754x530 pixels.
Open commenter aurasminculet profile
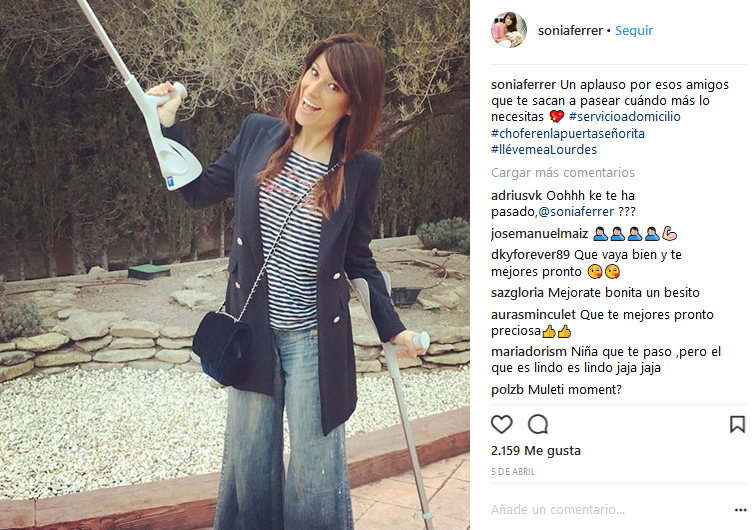[x=533, y=315]
